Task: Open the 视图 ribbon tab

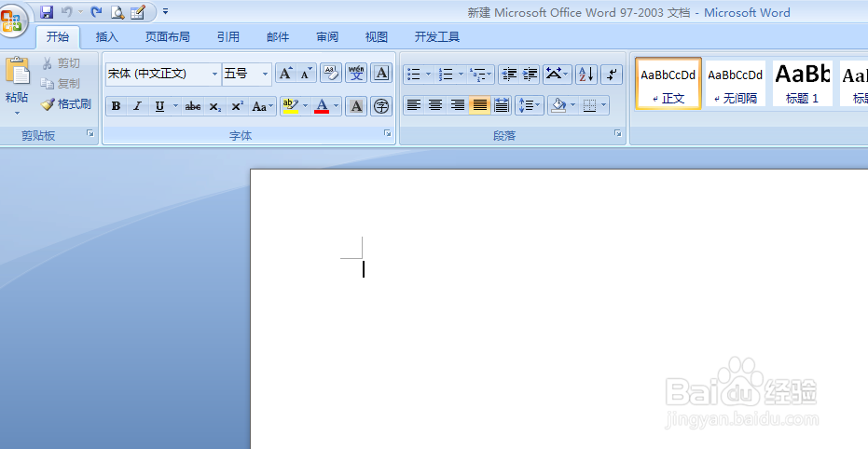Action: click(x=377, y=37)
